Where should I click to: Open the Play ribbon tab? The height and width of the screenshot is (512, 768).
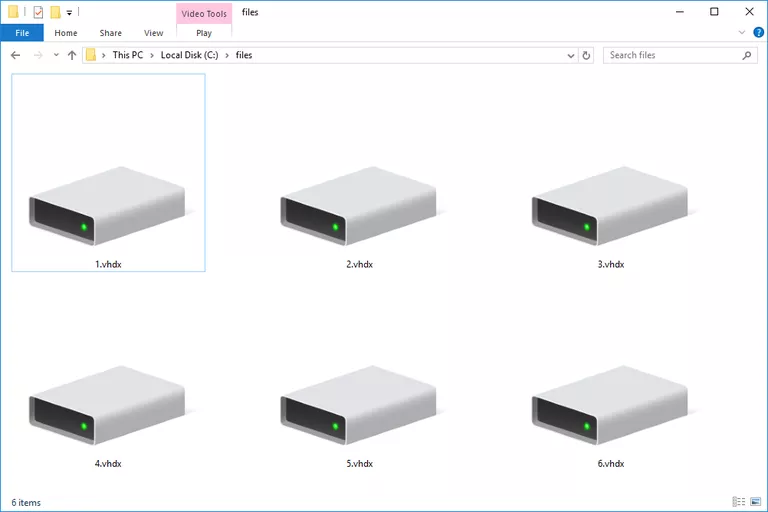pos(204,33)
